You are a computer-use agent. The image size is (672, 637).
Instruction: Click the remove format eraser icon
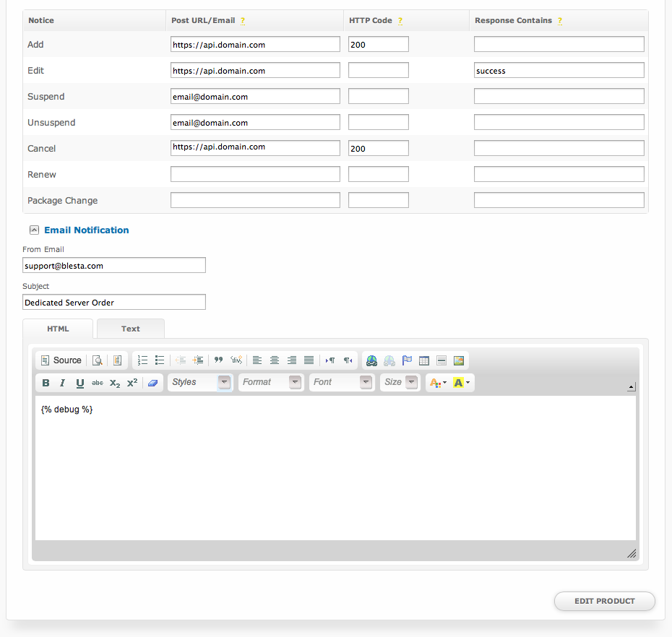(152, 383)
